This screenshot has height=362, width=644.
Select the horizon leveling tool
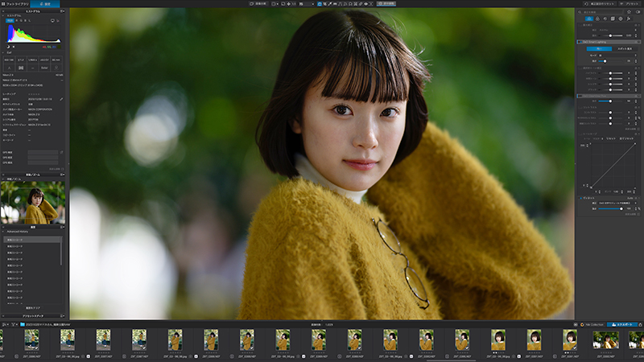pyautogui.click(x=335, y=4)
